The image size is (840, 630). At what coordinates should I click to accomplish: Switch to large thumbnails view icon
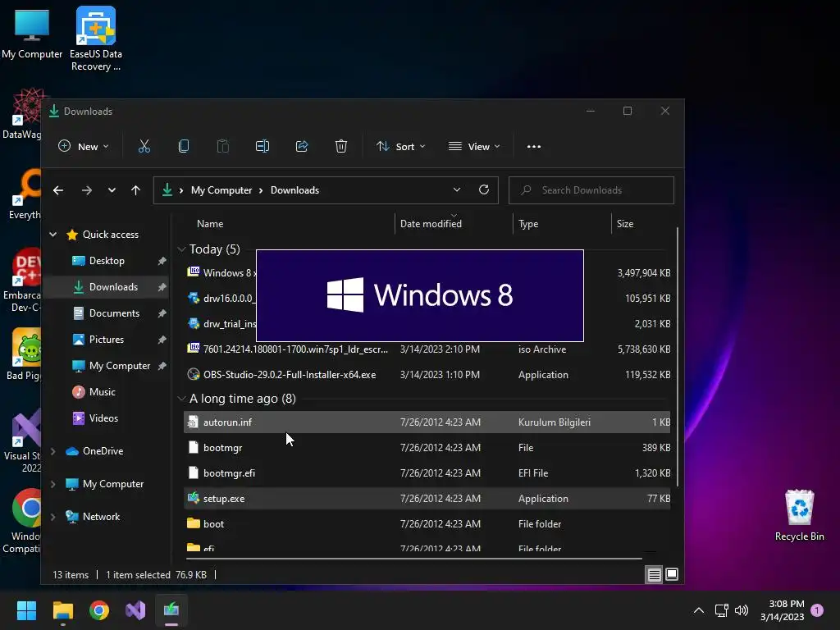(672, 575)
